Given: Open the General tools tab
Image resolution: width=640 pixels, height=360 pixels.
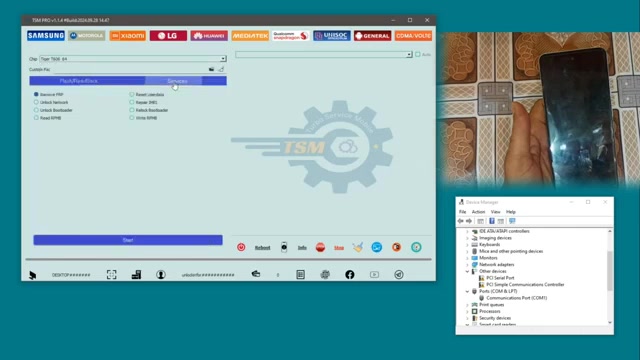Looking at the screenshot, I should 372,36.
